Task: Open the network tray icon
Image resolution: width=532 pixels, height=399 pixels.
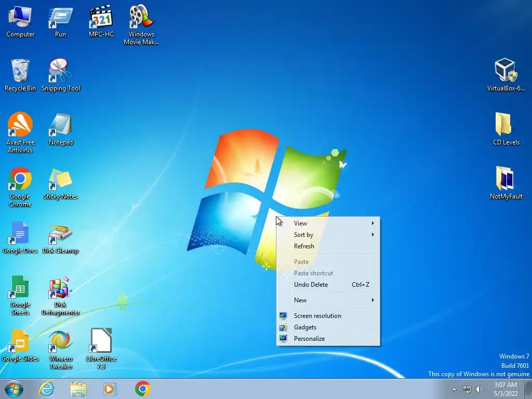Action: pyautogui.click(x=467, y=389)
